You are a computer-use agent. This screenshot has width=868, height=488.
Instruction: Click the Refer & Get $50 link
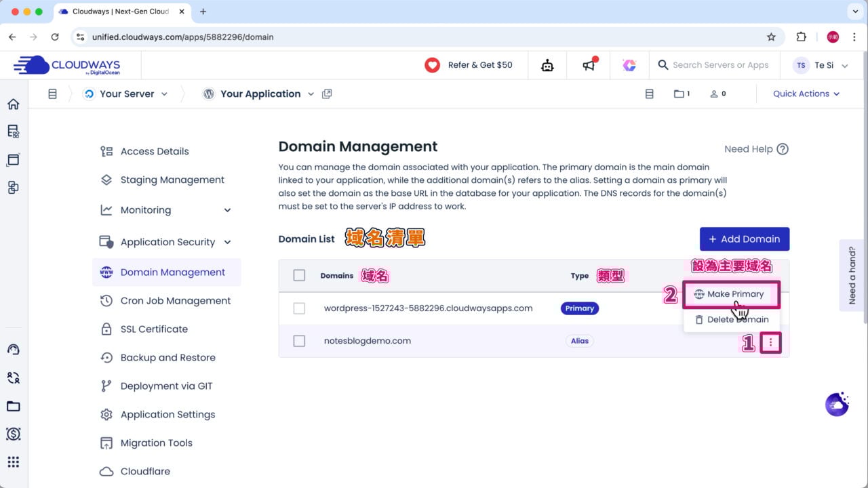tap(469, 65)
